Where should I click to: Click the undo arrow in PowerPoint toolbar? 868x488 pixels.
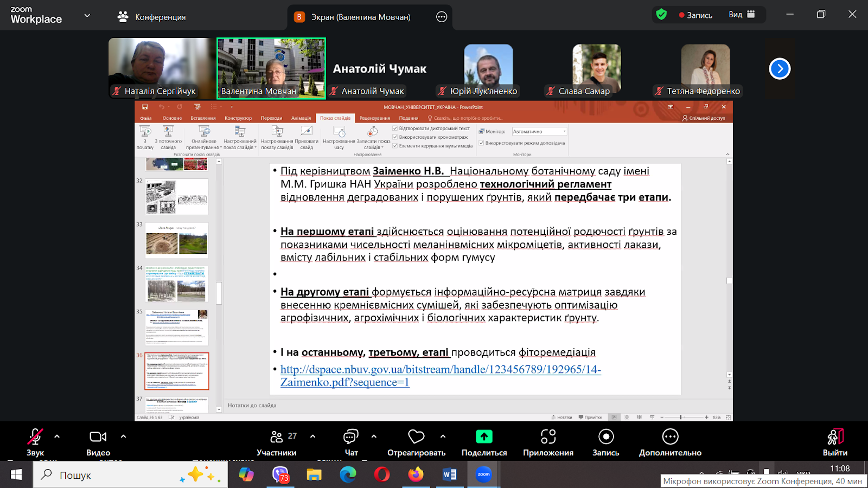(x=161, y=107)
